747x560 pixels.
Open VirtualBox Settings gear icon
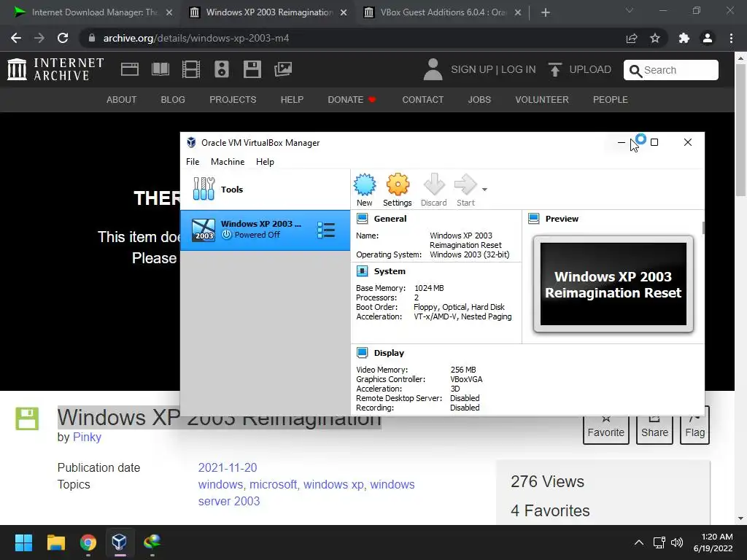tap(398, 190)
